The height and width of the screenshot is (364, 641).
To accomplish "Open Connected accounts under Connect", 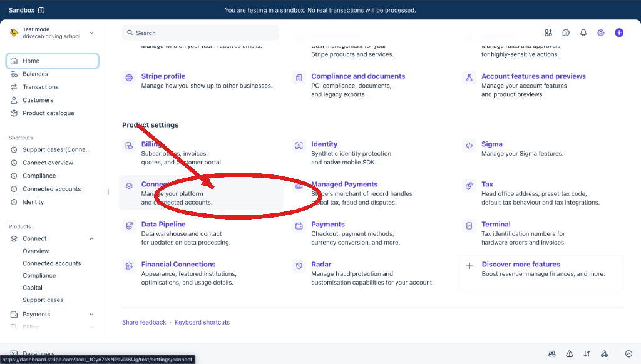I will point(52,263).
